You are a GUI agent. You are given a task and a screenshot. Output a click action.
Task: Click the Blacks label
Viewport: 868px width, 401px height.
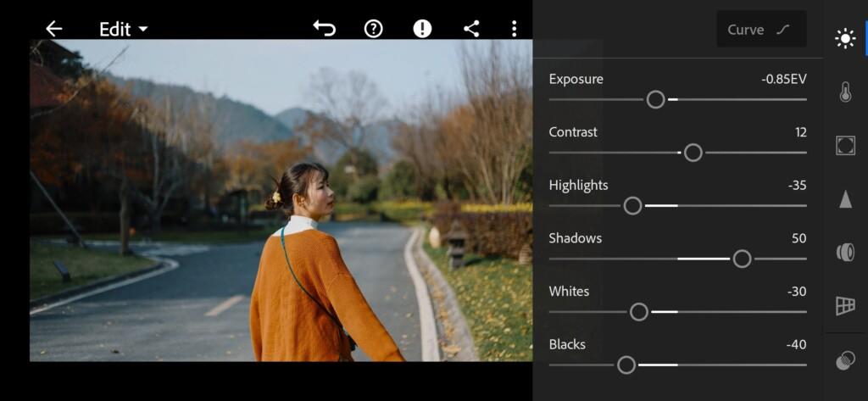pos(567,345)
